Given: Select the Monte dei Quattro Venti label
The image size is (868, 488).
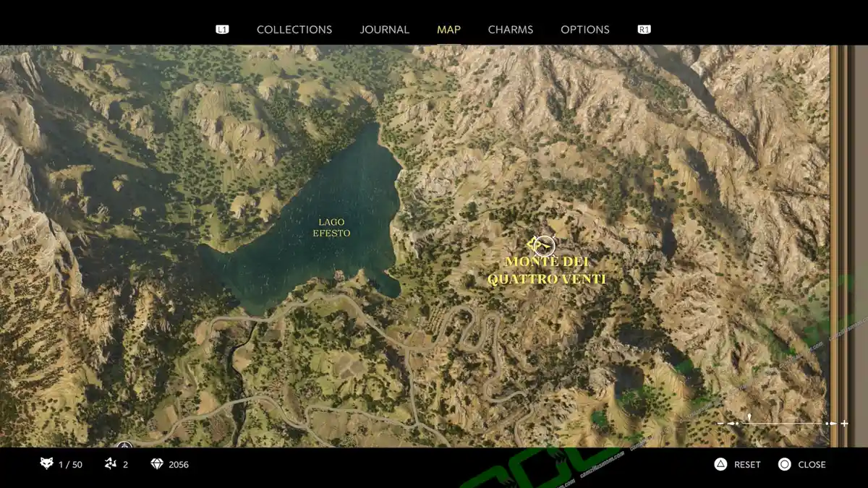Looking at the screenshot, I should click(547, 270).
